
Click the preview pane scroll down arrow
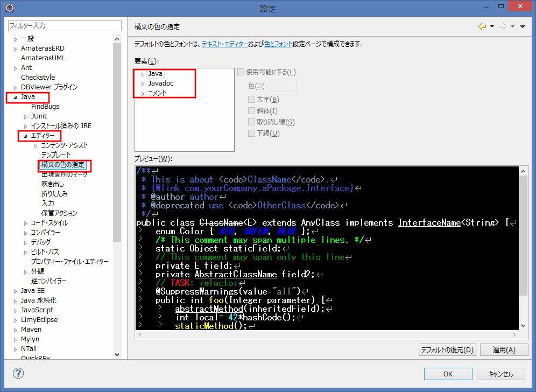[523, 326]
